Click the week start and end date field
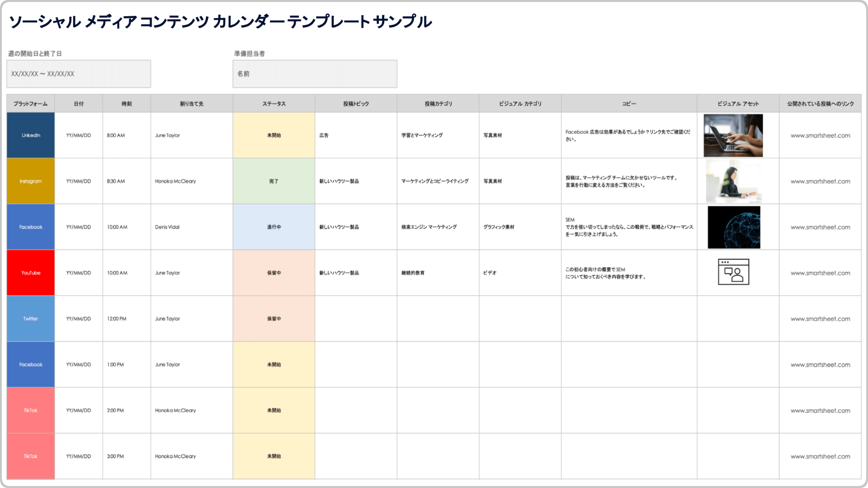This screenshot has height=488, width=868. pos(79,74)
